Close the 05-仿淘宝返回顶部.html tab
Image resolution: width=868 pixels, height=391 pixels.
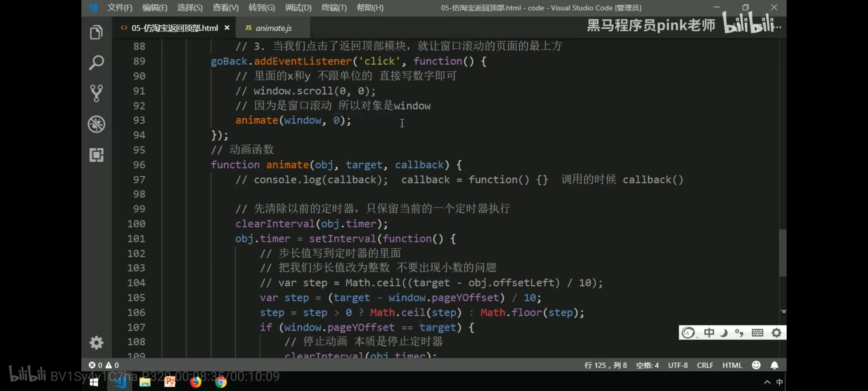pos(227,28)
